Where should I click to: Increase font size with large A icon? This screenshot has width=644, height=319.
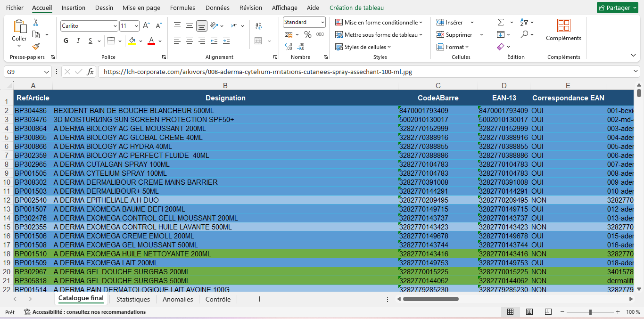(146, 26)
